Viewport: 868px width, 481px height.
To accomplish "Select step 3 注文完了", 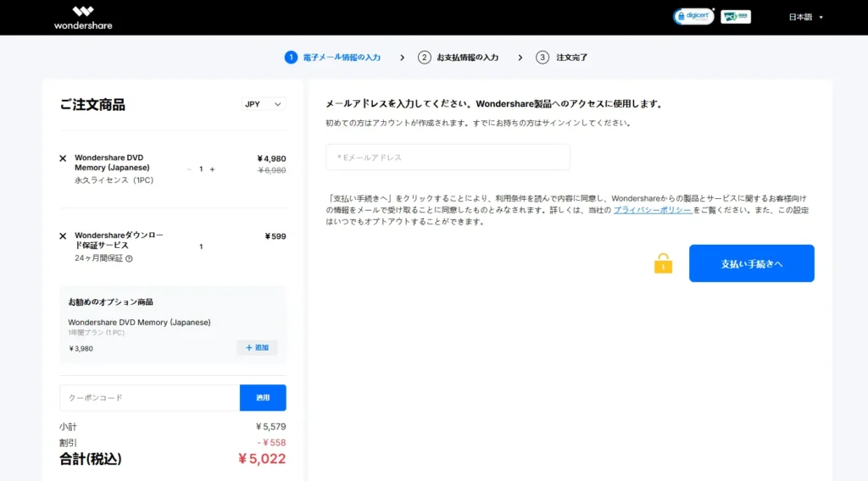I will click(x=562, y=58).
